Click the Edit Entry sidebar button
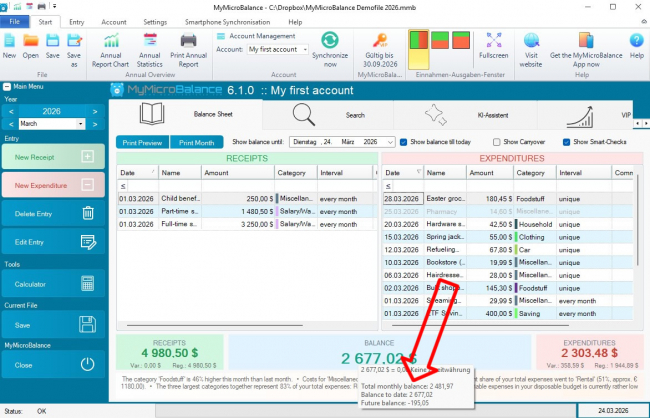Screen dimensions: 650x418 tap(53, 242)
